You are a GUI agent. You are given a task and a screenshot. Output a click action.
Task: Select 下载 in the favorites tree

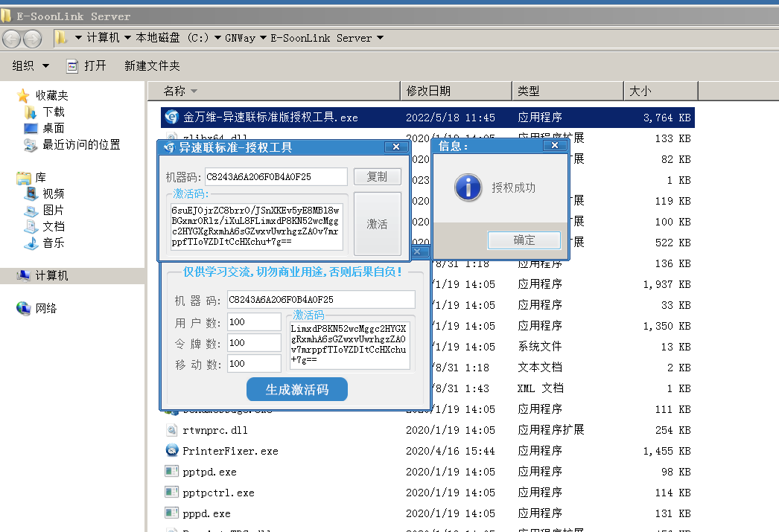click(x=53, y=112)
